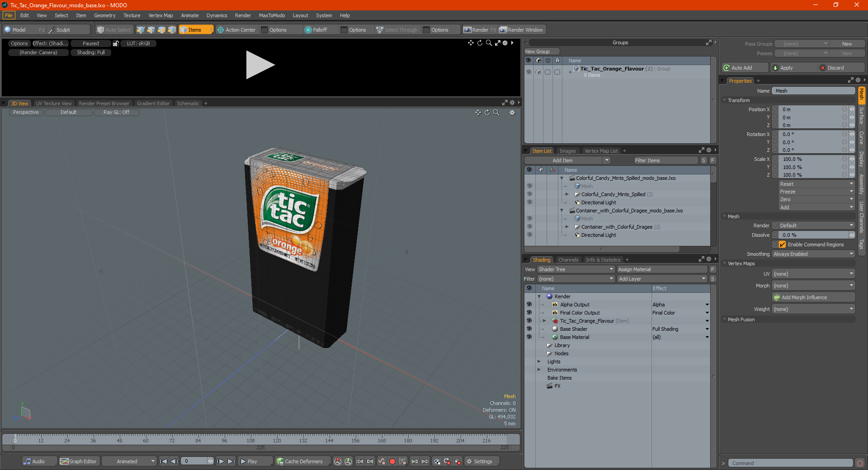Open the Render Window
Image resolution: width=868 pixels, height=470 pixels.
coord(521,30)
